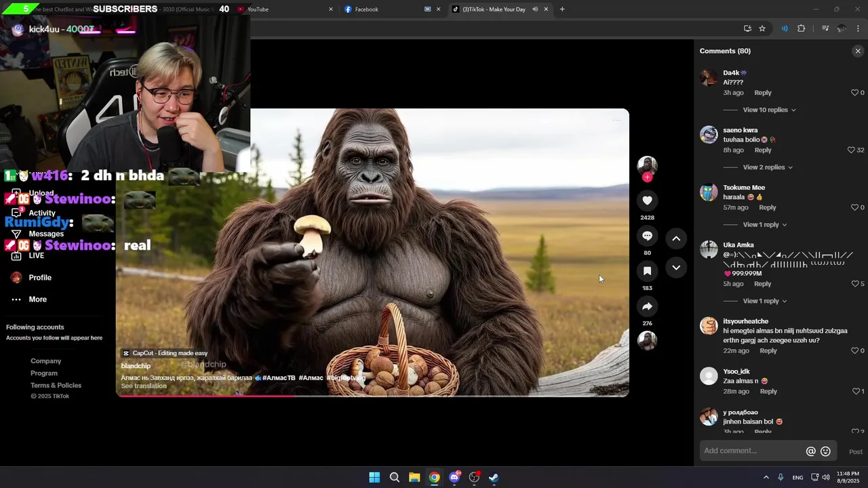Expand View 1 reply under Tsokume Mee
868x488 pixels.
tap(765, 225)
